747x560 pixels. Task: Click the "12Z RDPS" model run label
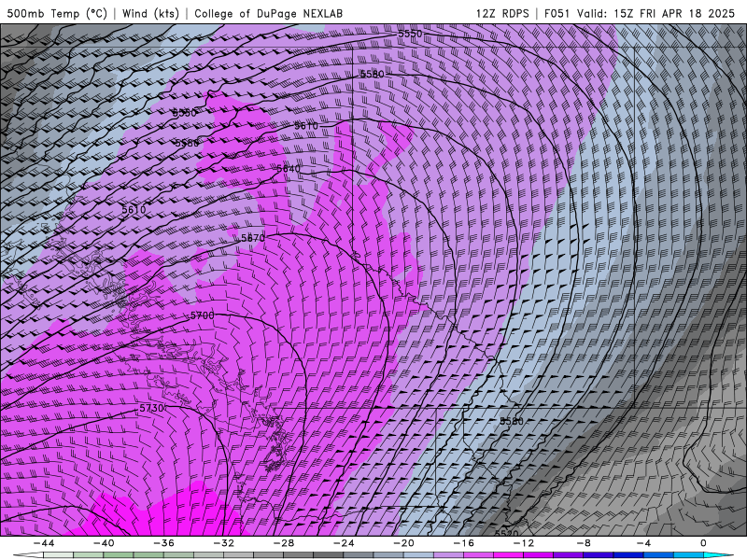click(x=502, y=13)
